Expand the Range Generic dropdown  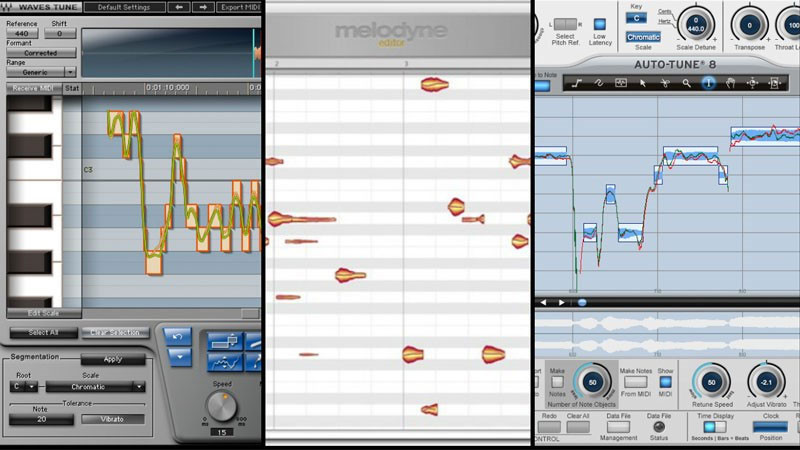click(x=41, y=72)
